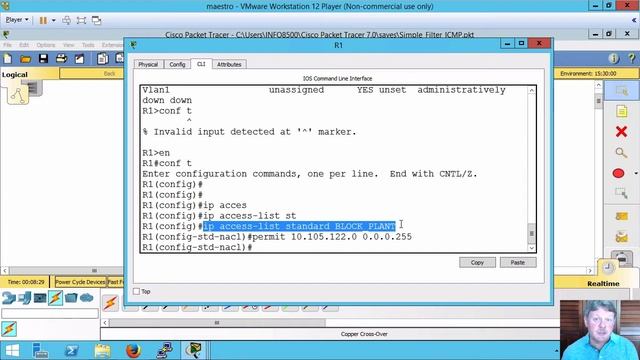Click the CLI prompt line R1(config-std-nacl)#
Screen dimensions: 640x360
coord(197,247)
